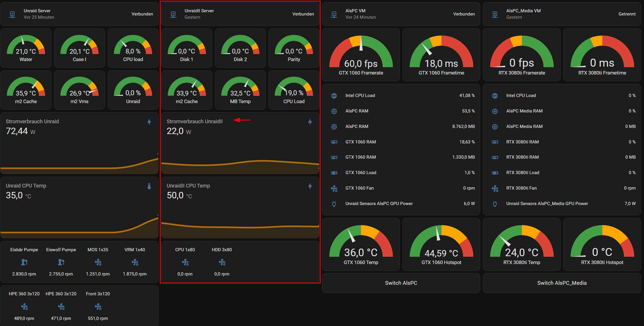Click the GPU Power plug icon for AlsPC_Media
Image resolution: width=644 pixels, height=326 pixels.
(495, 204)
